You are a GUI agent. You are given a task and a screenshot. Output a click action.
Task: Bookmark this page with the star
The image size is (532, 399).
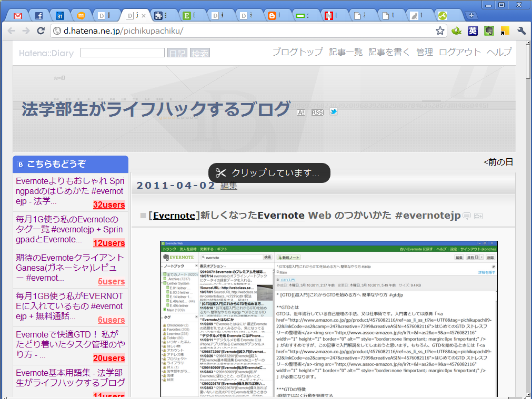pyautogui.click(x=440, y=31)
